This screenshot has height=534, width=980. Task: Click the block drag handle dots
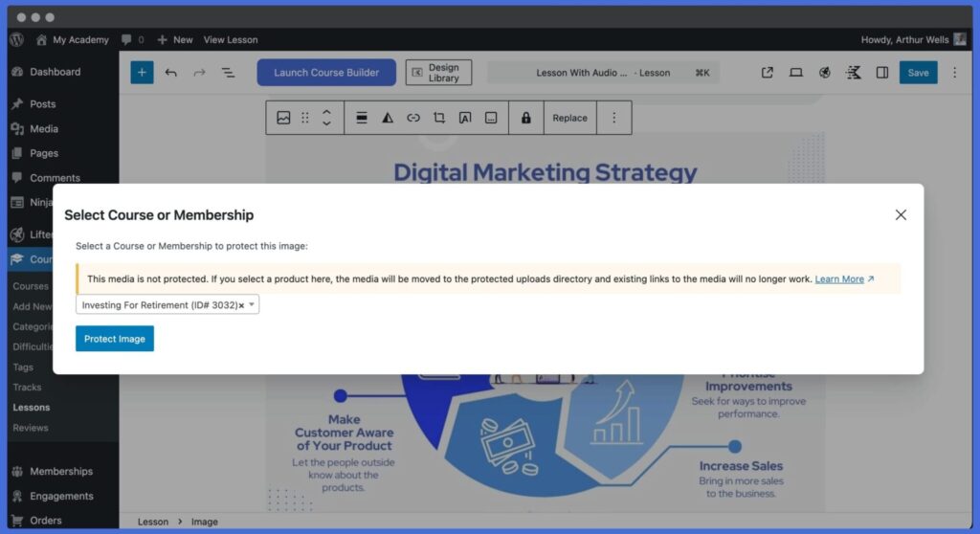(x=305, y=118)
